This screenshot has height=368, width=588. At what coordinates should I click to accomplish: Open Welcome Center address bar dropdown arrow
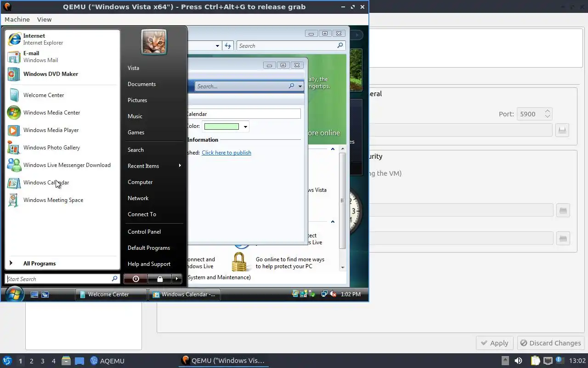[218, 46]
